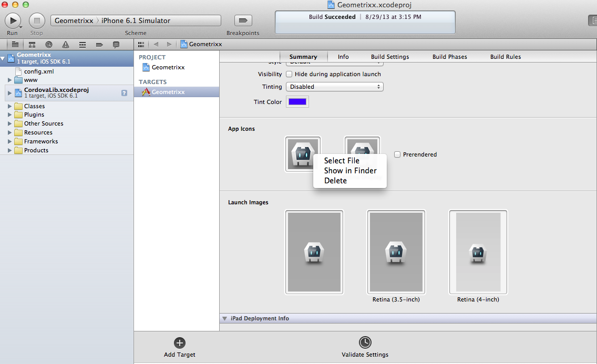
Task: Open the Build Rules tab
Action: click(506, 57)
